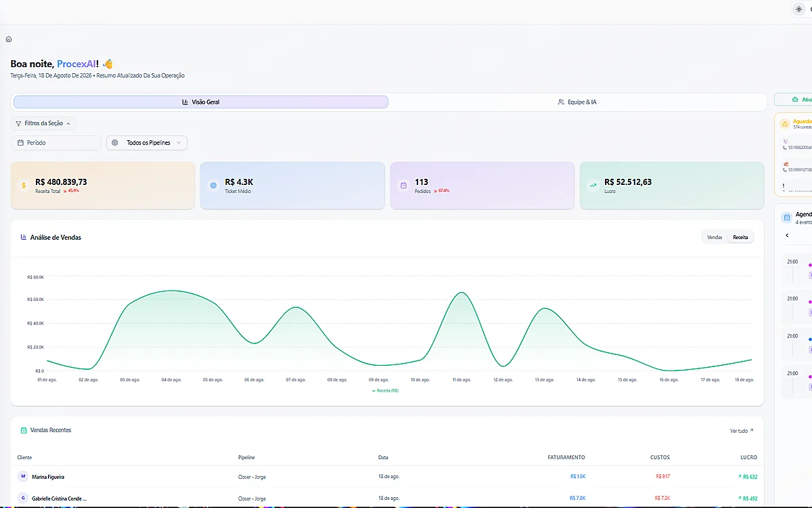Go to the home breadcrumb icon

(x=8, y=39)
